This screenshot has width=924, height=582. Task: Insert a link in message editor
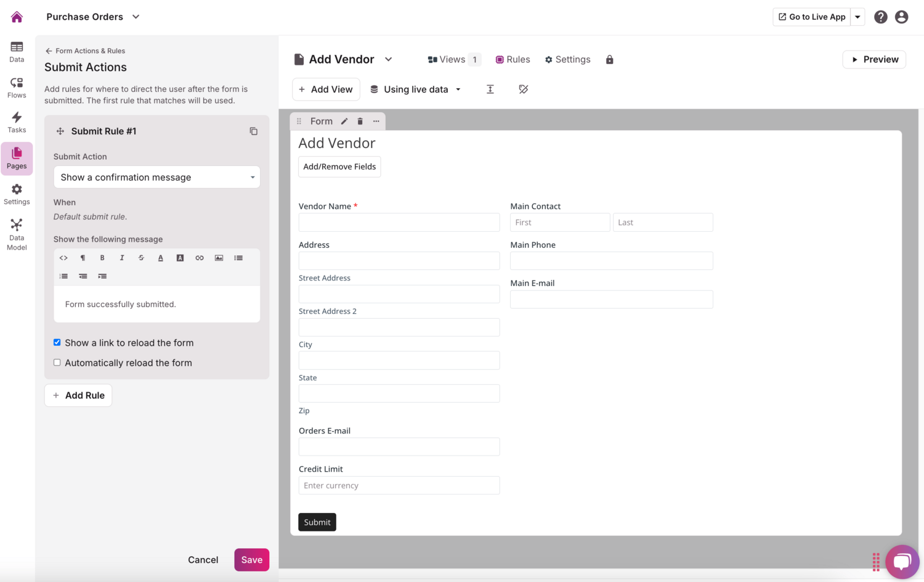200,258
